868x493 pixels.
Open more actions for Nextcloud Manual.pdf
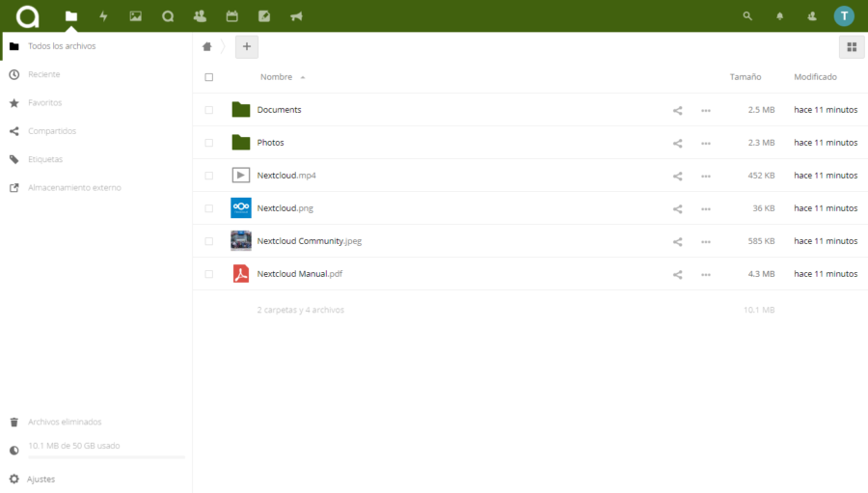[706, 274]
